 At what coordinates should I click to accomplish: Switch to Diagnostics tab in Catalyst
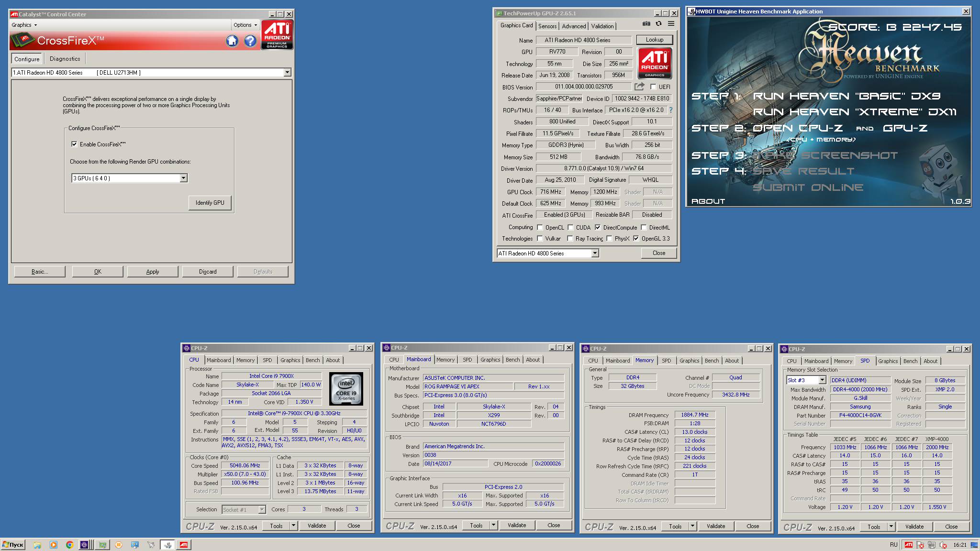point(65,59)
